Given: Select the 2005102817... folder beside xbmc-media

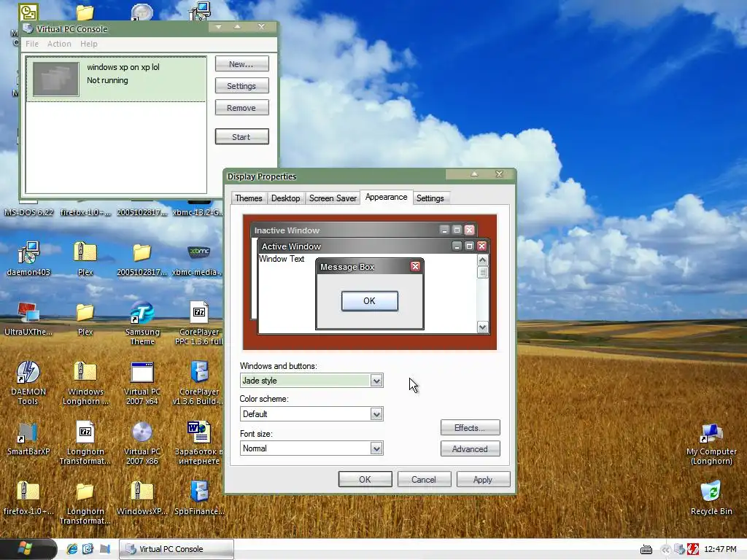Looking at the screenshot, I should pos(142,253).
